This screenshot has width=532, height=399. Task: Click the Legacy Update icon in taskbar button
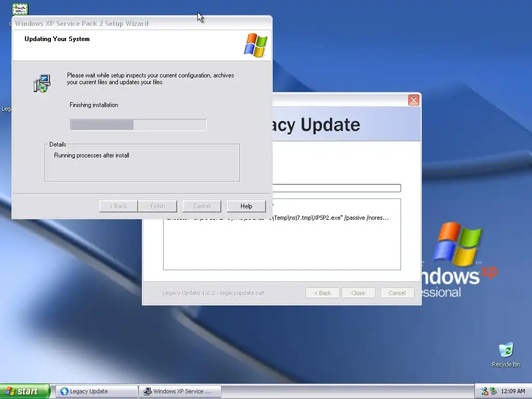(64, 391)
